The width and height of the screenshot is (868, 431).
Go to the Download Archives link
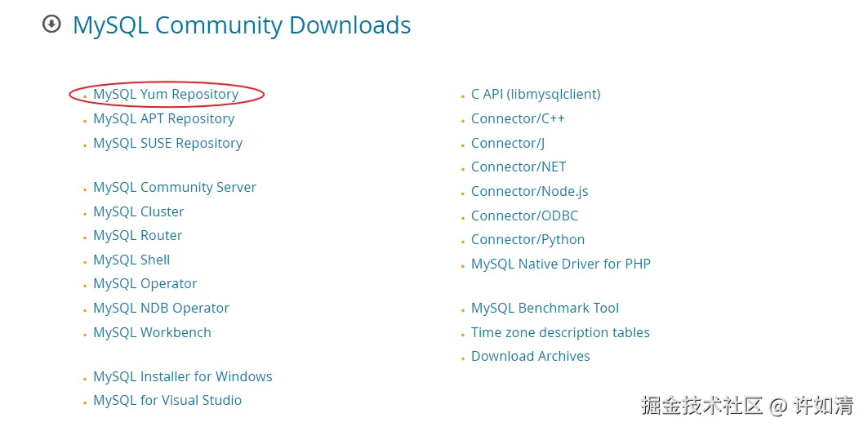click(530, 356)
